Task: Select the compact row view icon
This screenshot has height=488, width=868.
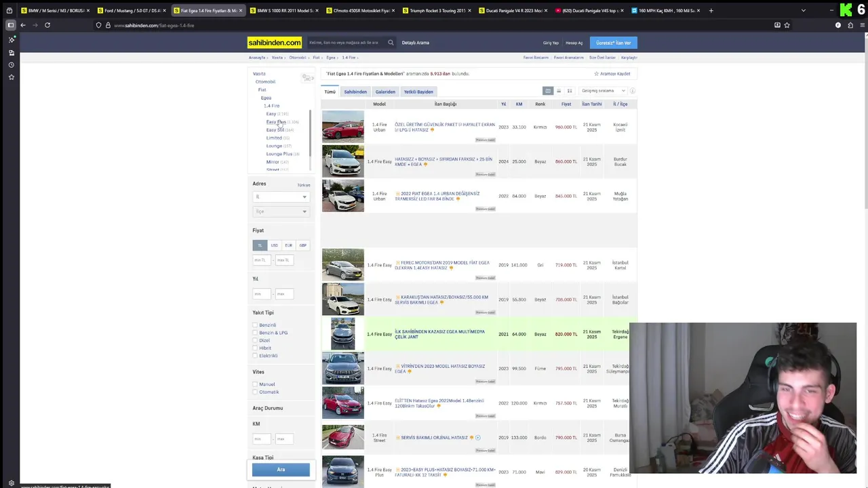Action: (x=559, y=91)
